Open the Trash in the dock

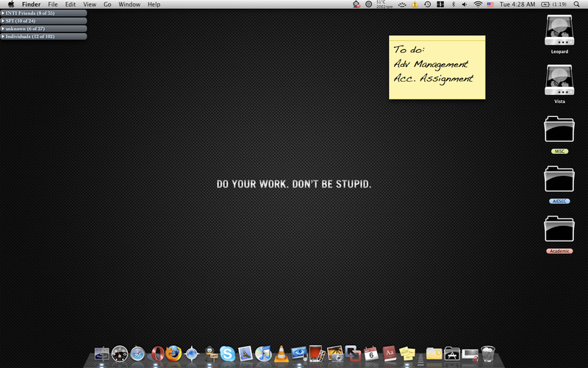click(x=487, y=354)
